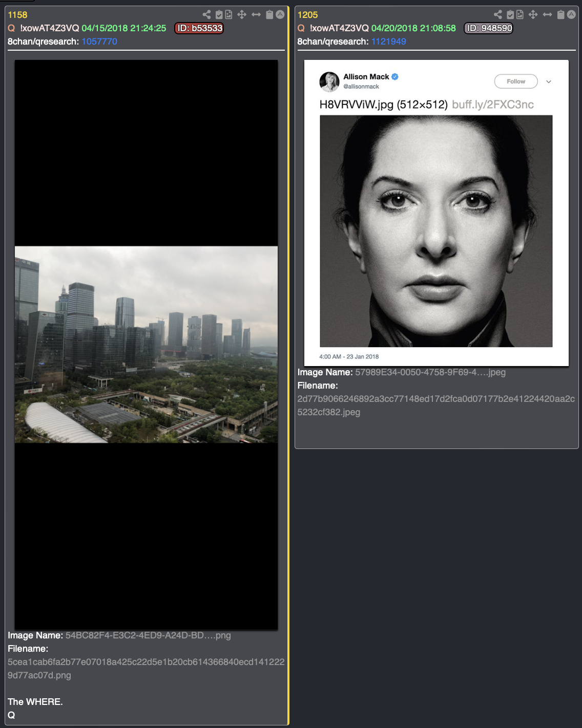This screenshot has width=582, height=728.
Task: Click orange Q icon on post 1205
Action: [x=301, y=28]
